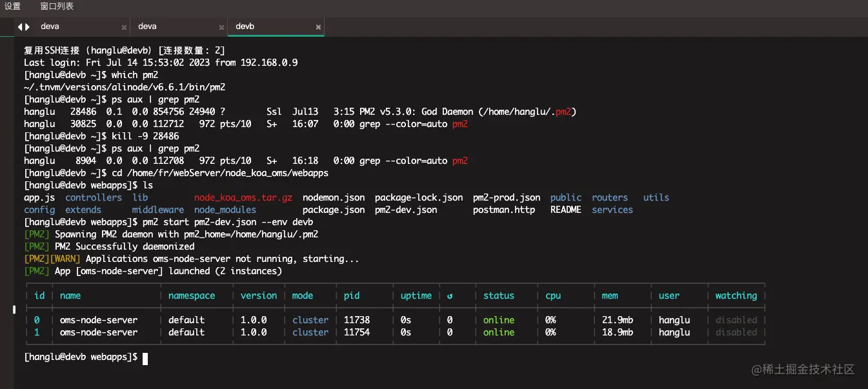The width and height of the screenshot is (868, 389).
Task: Click the left tab-scroll arrow
Action: 20,26
